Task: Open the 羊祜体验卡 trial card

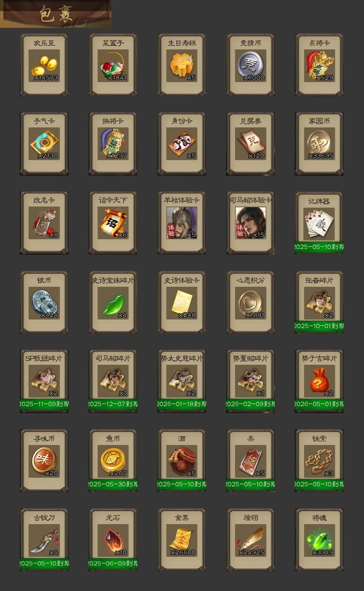Action: (182, 223)
